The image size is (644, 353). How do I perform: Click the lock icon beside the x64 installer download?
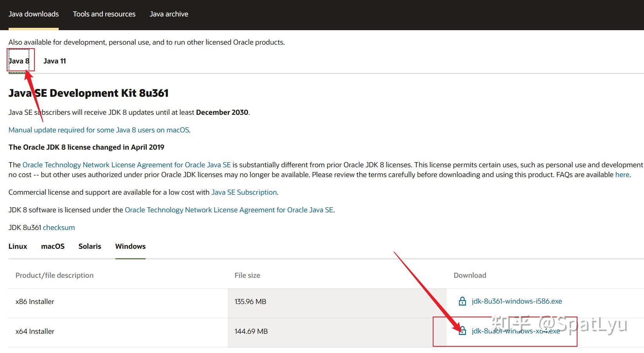click(x=462, y=331)
